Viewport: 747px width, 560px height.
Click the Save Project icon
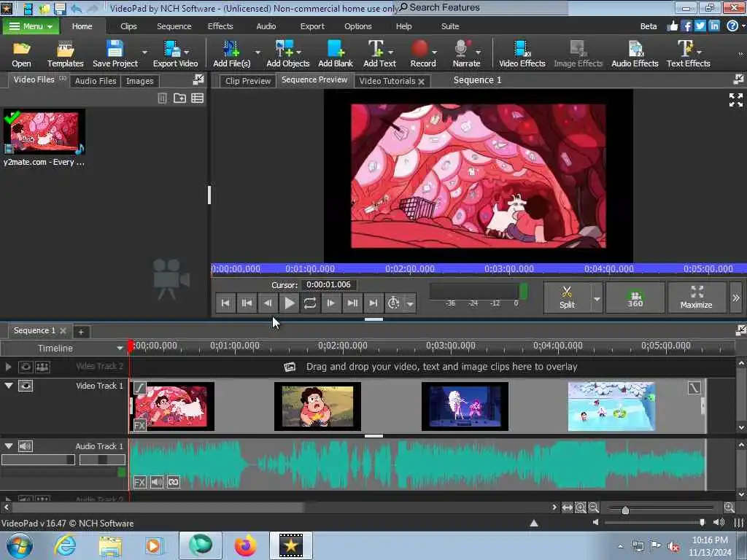115,54
